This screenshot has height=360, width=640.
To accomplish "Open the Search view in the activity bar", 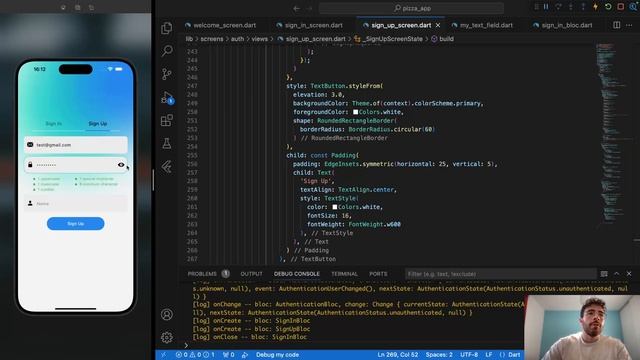I will pyautogui.click(x=167, y=51).
